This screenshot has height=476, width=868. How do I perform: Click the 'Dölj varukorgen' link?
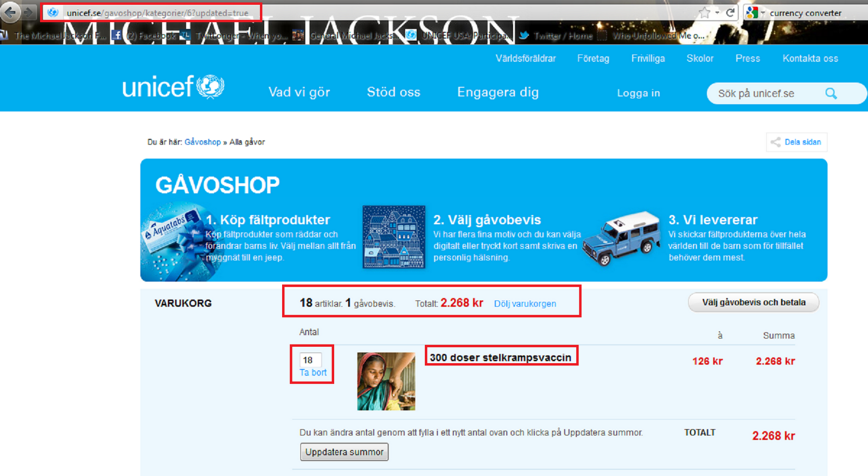(x=525, y=304)
